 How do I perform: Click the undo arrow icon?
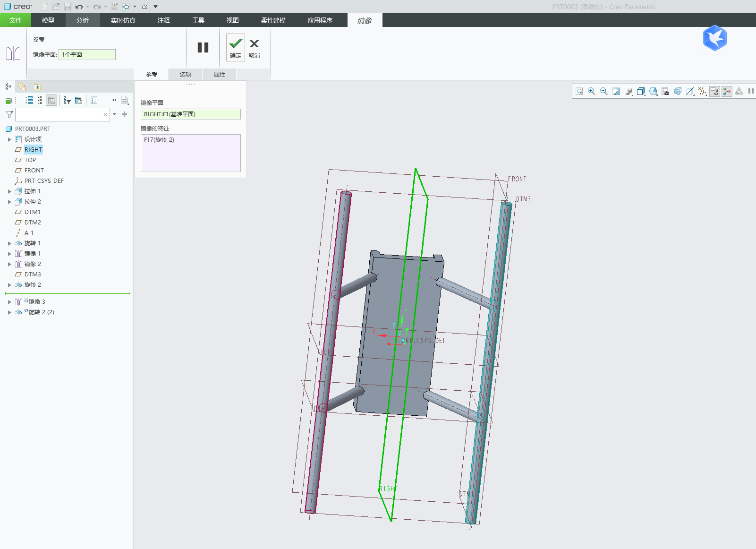(x=79, y=7)
